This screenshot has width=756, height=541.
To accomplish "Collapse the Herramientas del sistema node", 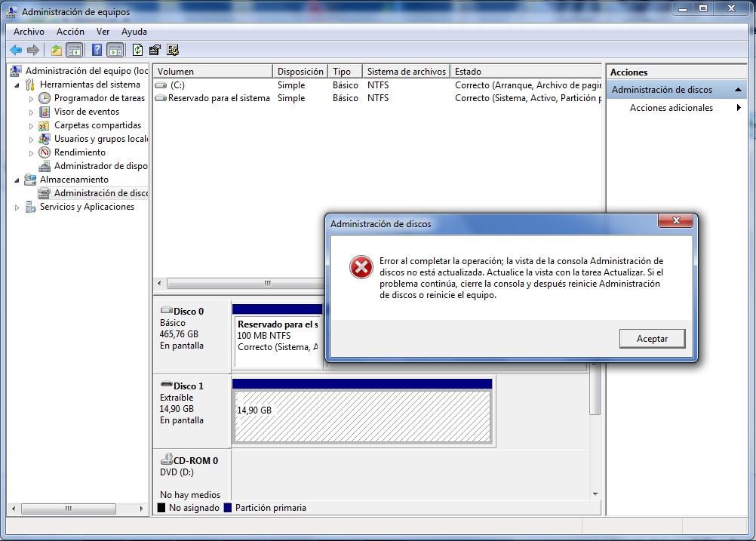I will coord(17,85).
